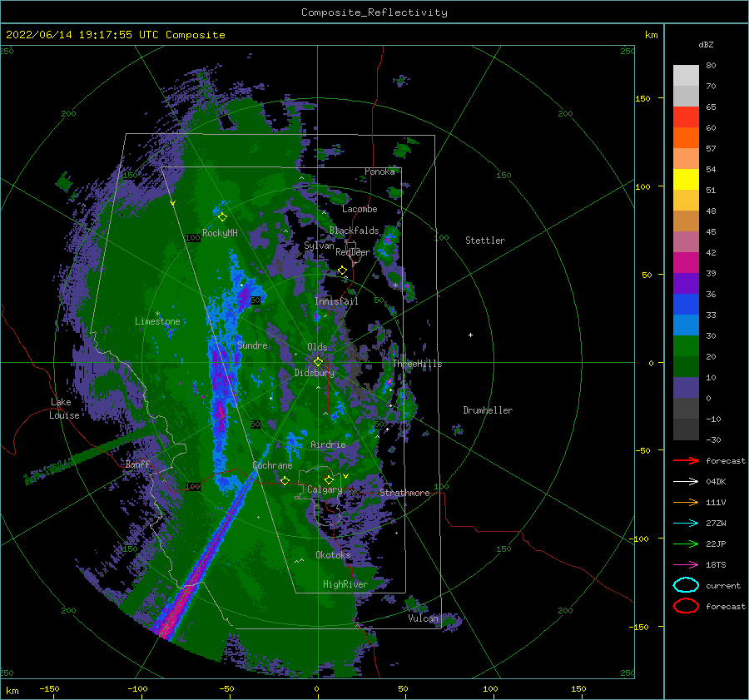Click the Olds label

coord(317,347)
